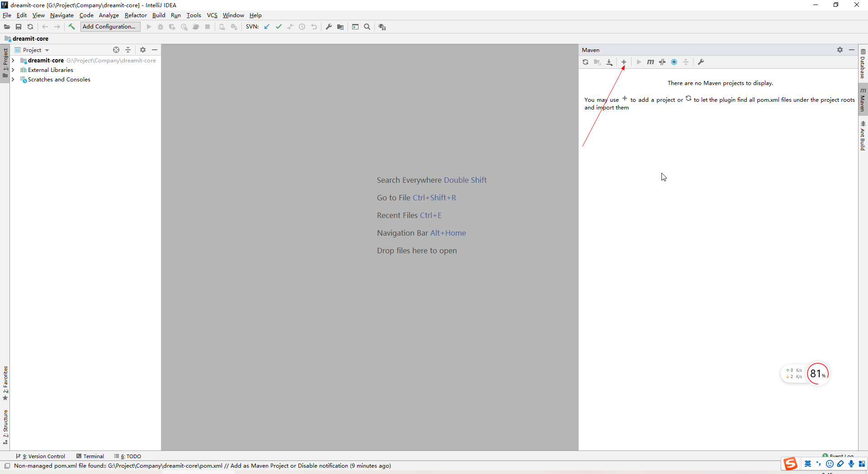Click the Sogou input method S icon
868x474 pixels.
(x=790, y=464)
